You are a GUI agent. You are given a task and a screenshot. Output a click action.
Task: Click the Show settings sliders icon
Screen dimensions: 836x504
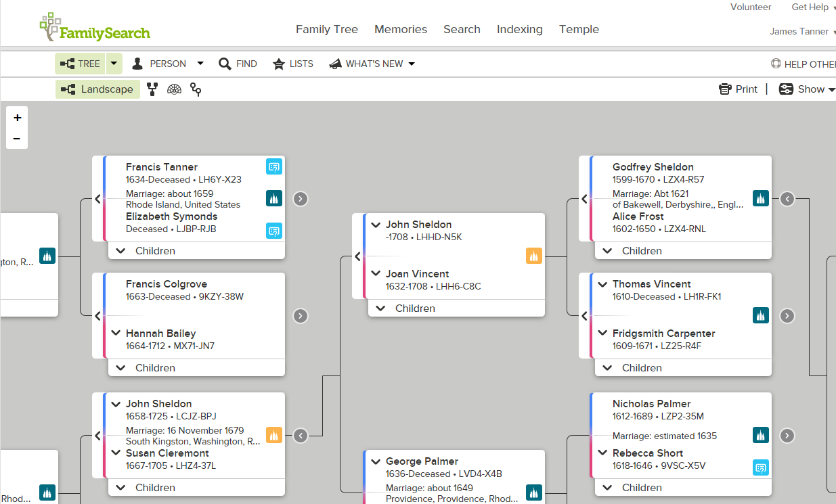tap(786, 89)
